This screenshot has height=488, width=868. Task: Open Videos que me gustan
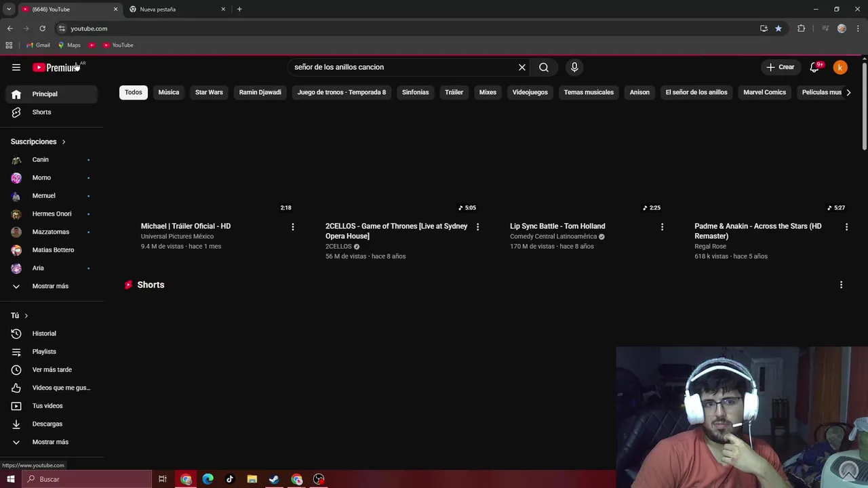(52, 388)
